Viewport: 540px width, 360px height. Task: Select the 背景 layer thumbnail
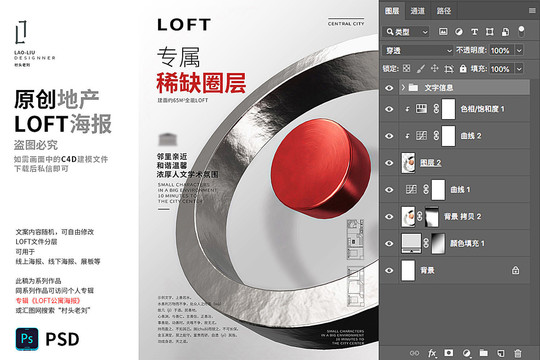pyautogui.click(x=408, y=270)
